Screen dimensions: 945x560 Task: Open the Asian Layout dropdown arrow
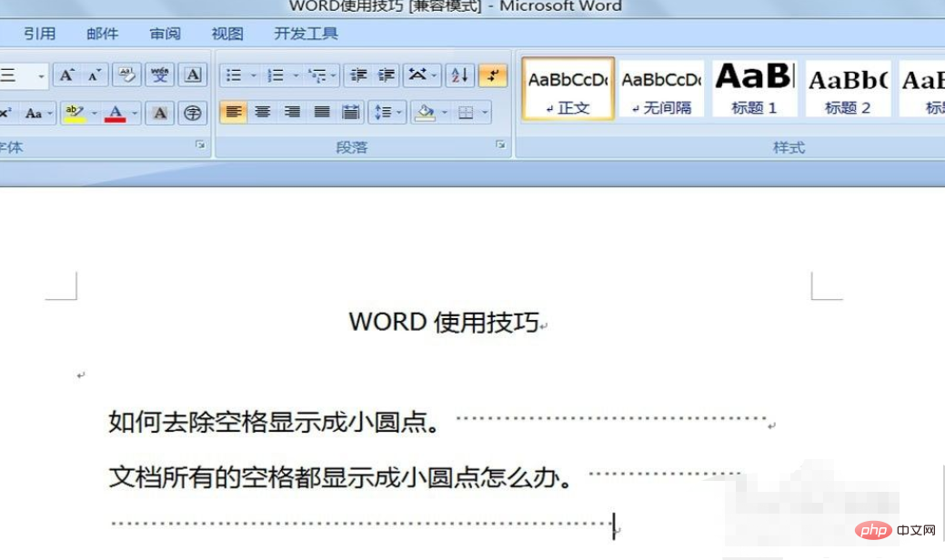(x=434, y=75)
